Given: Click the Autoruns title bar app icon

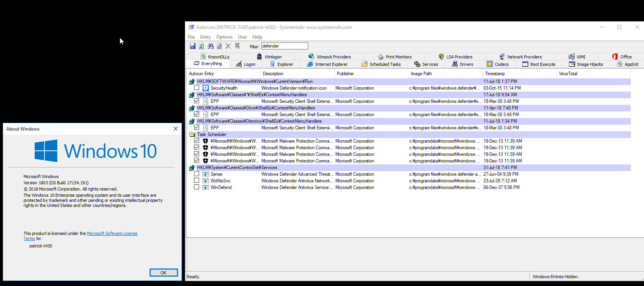Looking at the screenshot, I should click(x=191, y=27).
